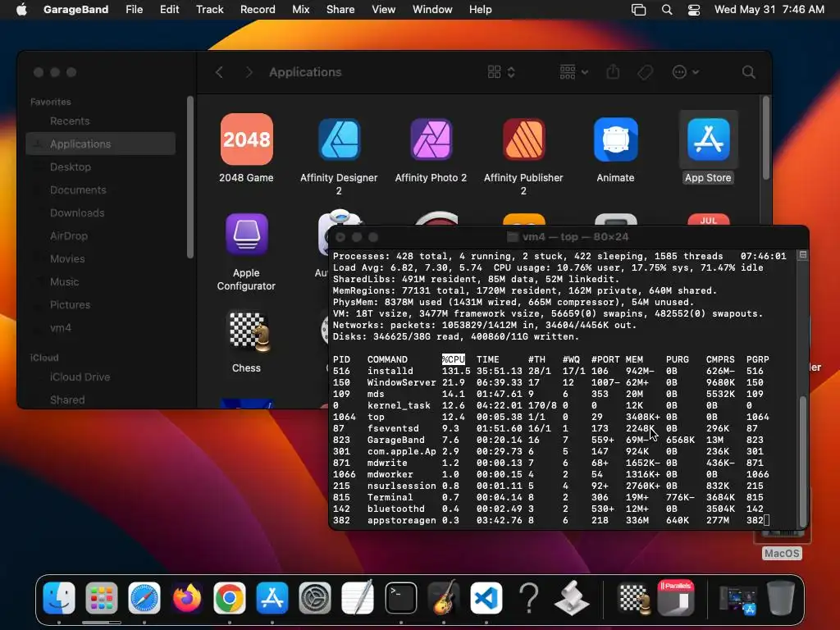Switch to GarageBand in the Dock
840x630 pixels.
pos(444,598)
